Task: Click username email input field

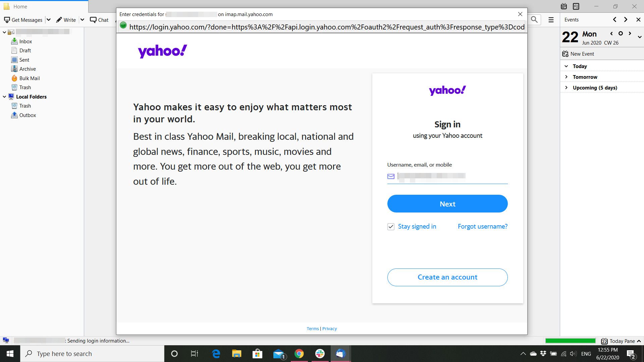Action: [448, 176]
